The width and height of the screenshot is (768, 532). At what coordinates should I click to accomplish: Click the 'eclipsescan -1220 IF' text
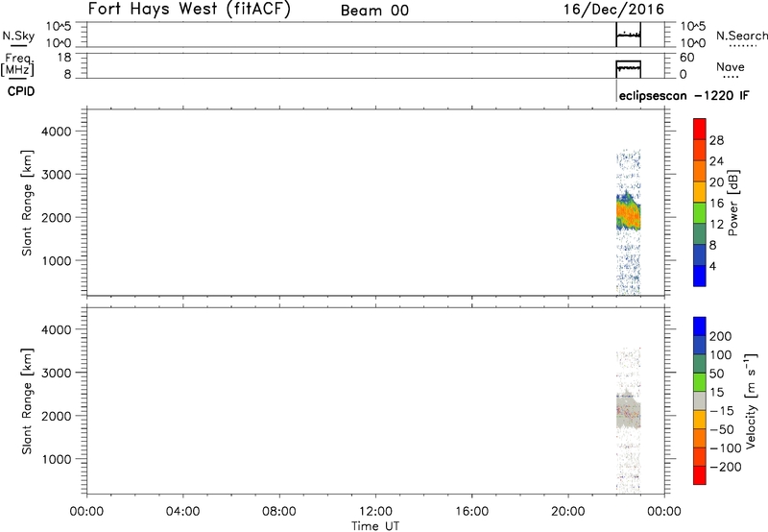click(684, 95)
